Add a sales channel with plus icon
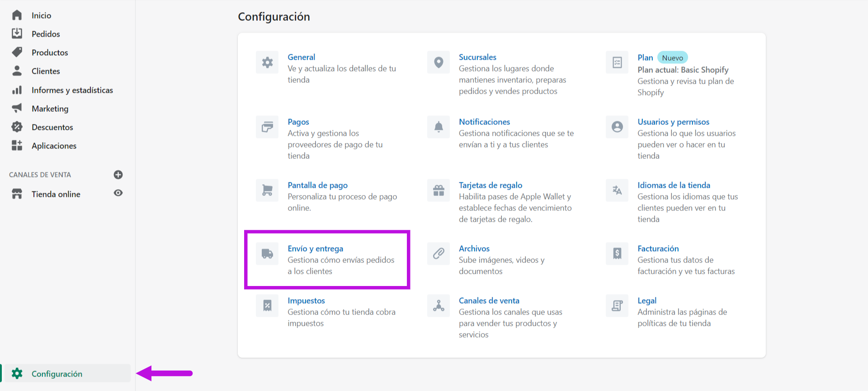Screen dimensions: 868x391 coord(118,175)
